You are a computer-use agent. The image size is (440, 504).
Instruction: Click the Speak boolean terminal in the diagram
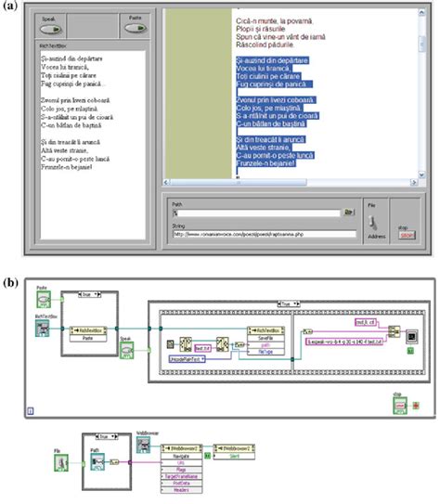126,350
